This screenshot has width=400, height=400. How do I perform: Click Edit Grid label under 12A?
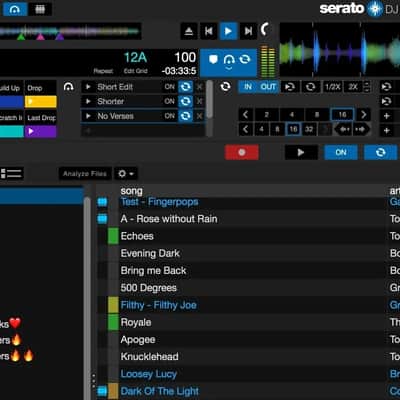coord(136,71)
